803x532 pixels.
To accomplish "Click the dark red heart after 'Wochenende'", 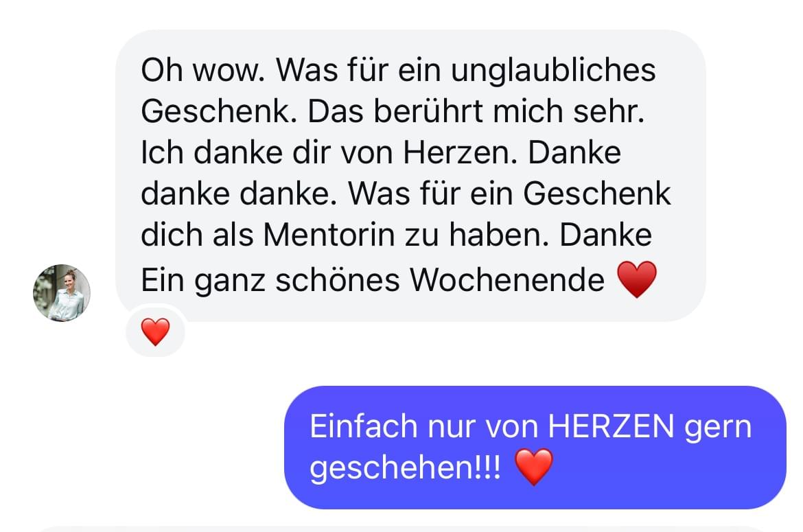I will tap(636, 279).
